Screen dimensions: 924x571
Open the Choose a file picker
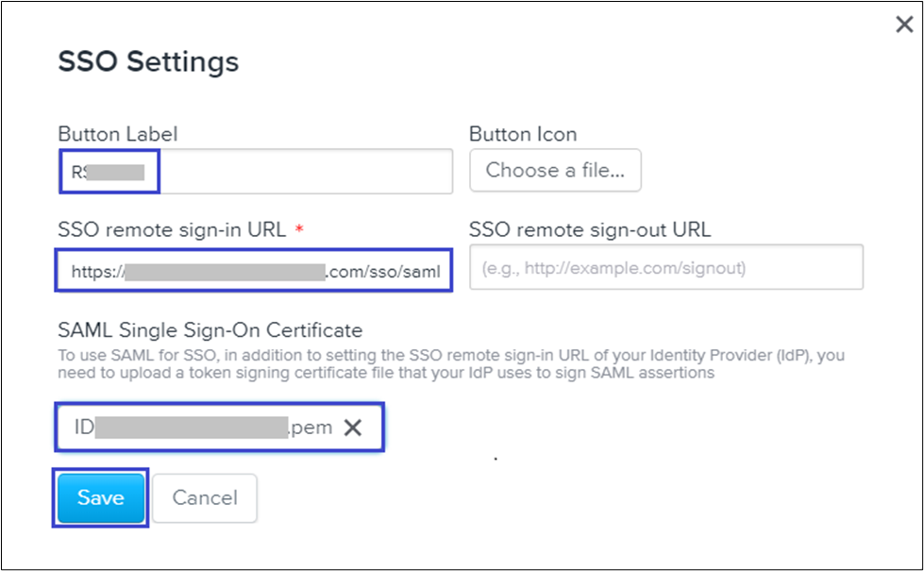[x=555, y=171]
